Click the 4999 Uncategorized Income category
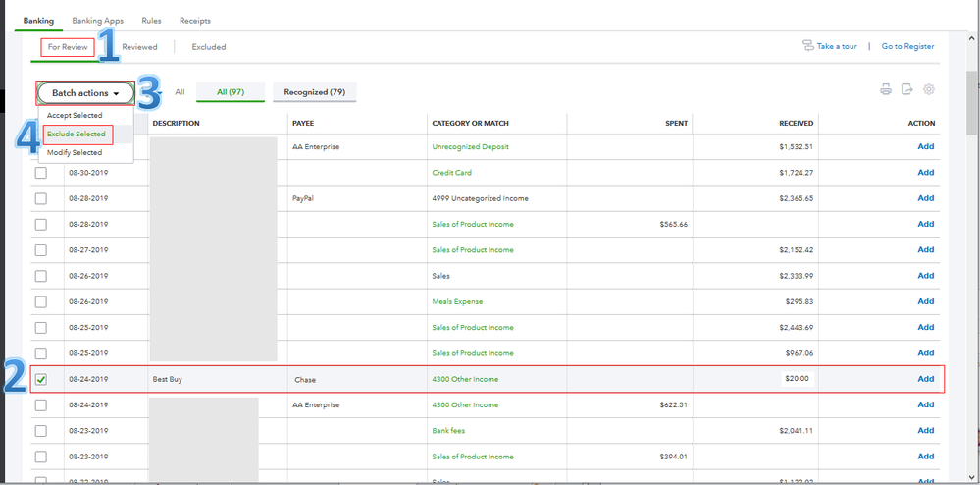This screenshot has height=485, width=980. 480,198
